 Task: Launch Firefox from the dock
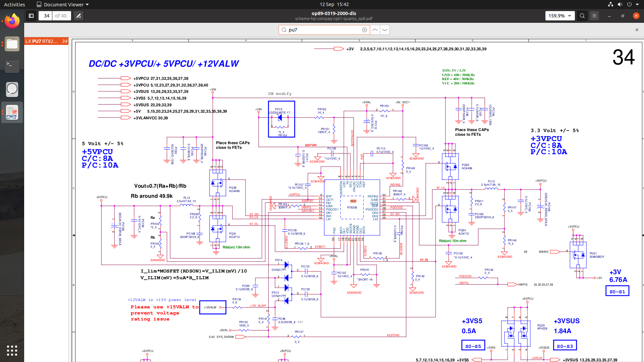12,21
